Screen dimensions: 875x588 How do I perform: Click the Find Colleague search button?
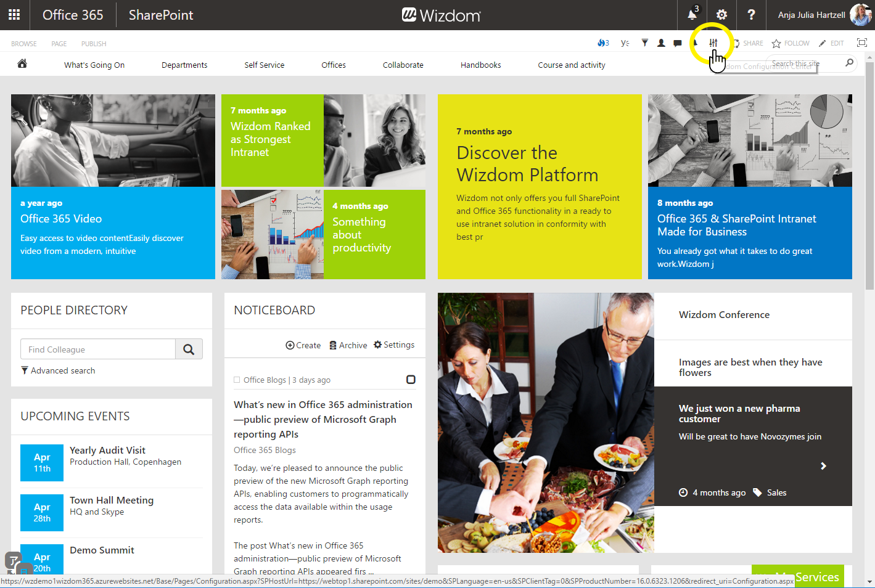[189, 349]
